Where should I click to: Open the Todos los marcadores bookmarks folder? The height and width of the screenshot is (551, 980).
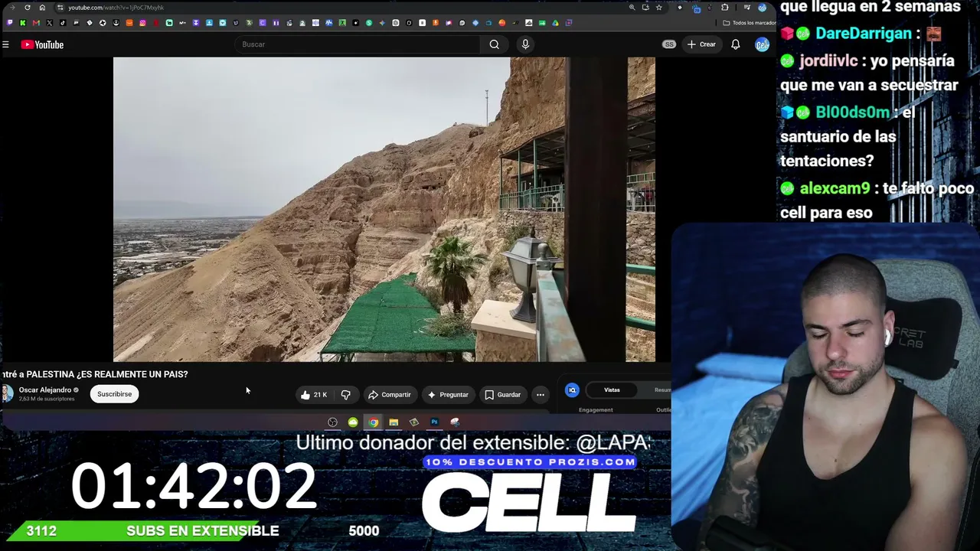750,23
